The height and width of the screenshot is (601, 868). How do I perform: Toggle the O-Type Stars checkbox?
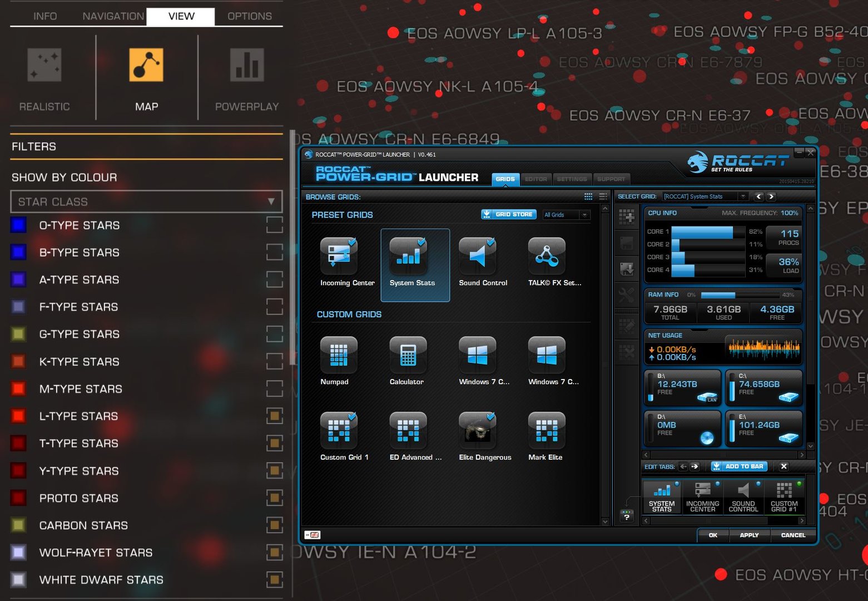(x=275, y=225)
